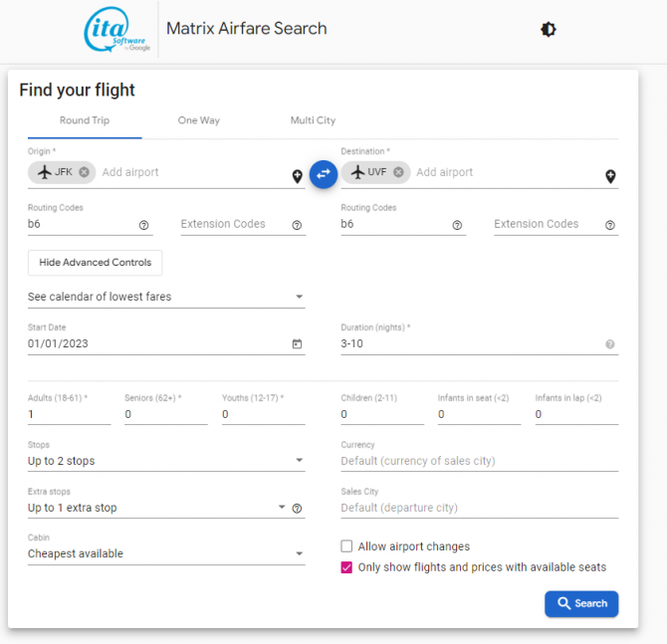Open help for destination Extension Codes
Viewport: 667px width, 644px height.
pos(610,225)
